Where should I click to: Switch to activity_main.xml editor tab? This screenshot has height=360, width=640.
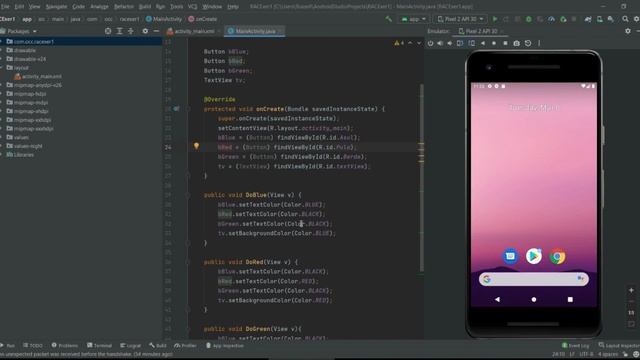point(193,31)
